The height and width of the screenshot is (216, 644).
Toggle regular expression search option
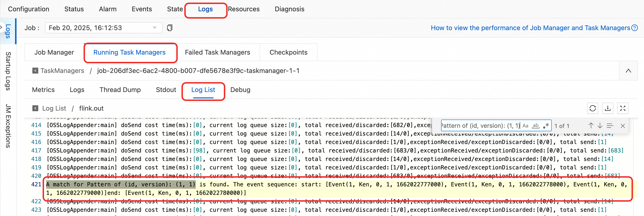tap(546, 125)
